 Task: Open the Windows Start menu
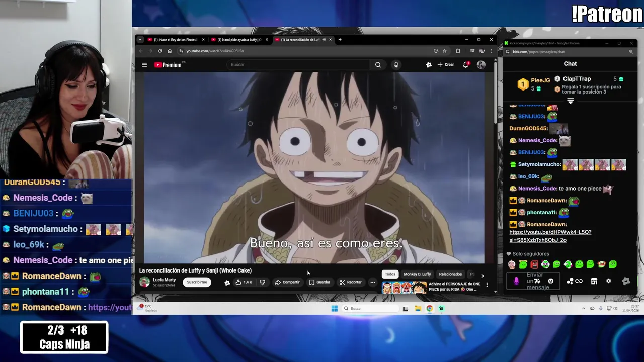click(335, 308)
